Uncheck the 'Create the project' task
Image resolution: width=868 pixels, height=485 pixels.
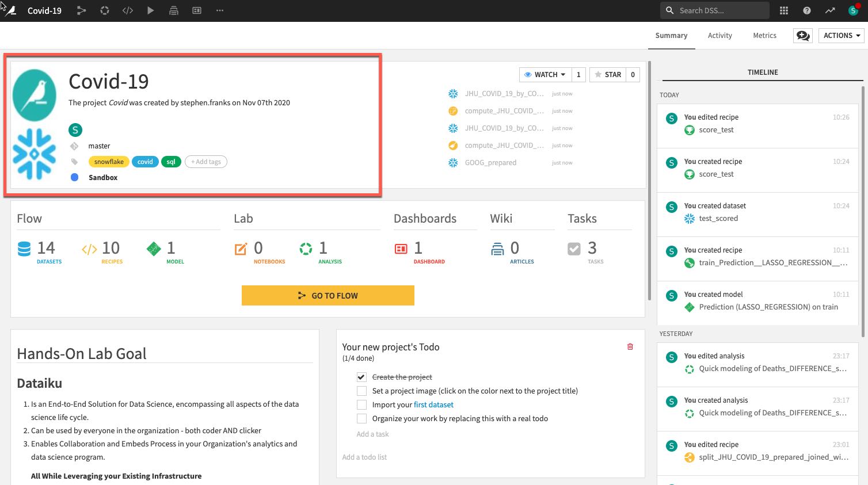[361, 377]
